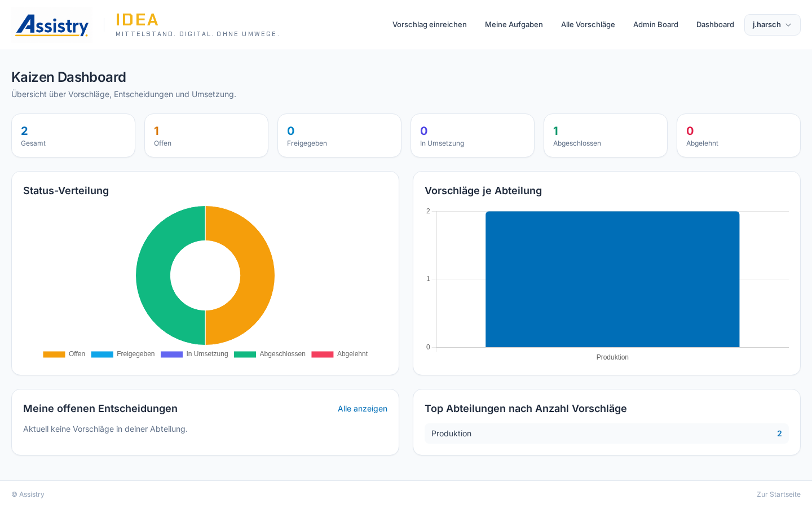The height and width of the screenshot is (508, 812).
Task: Select the Abgelehnt stat card
Action: 739,135
